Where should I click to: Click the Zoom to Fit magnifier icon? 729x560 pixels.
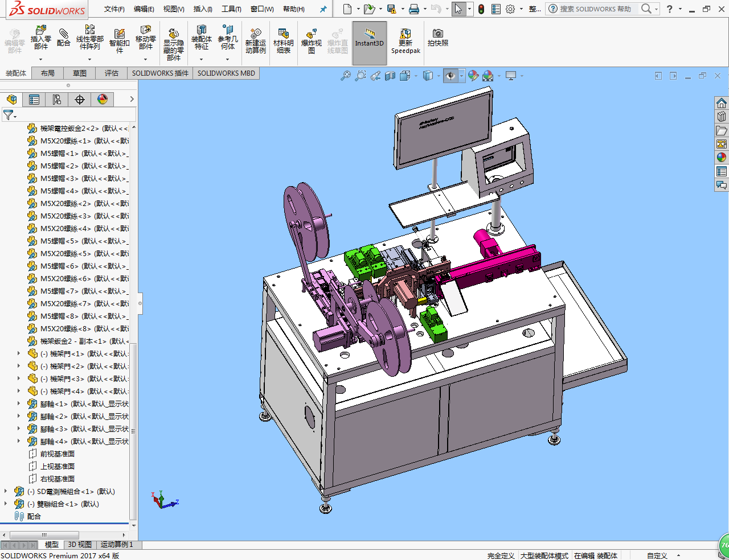tap(346, 76)
